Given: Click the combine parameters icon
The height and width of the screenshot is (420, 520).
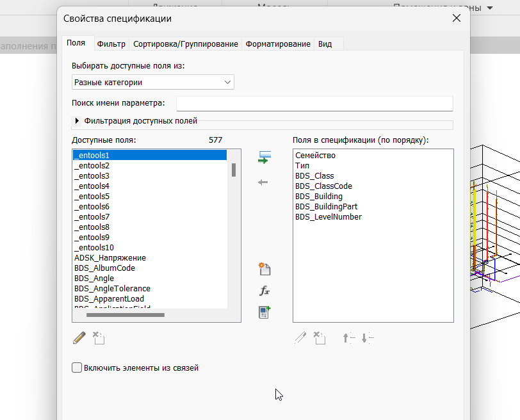Looking at the screenshot, I should [264, 312].
